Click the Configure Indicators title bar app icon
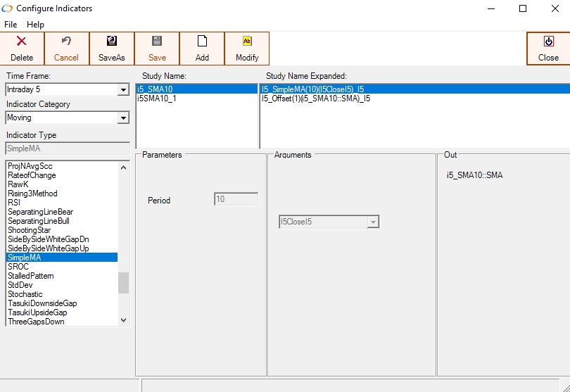Viewport: 570px width, 392px height. [8, 8]
